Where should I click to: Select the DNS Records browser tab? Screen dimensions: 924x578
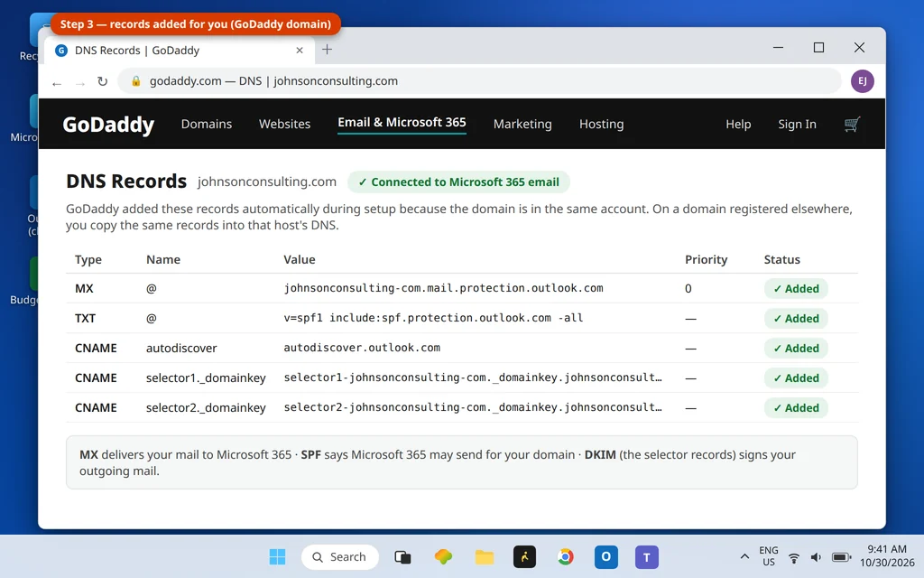click(180, 51)
